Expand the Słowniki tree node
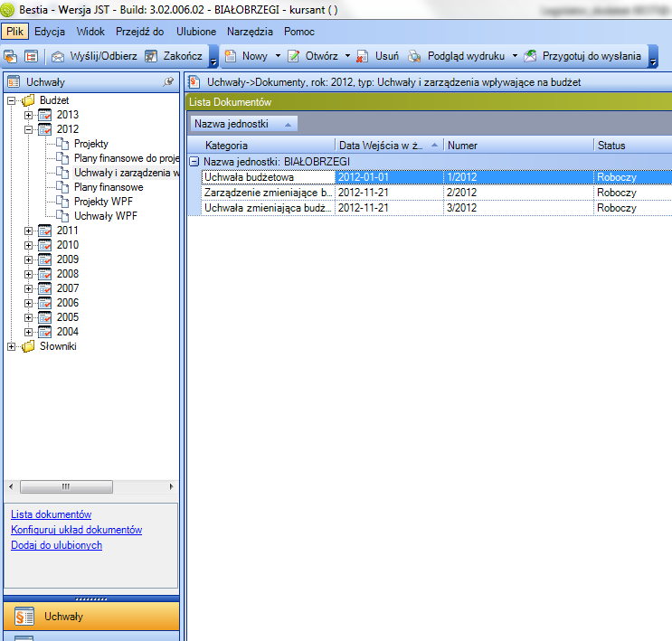The image size is (672, 641). point(11,346)
